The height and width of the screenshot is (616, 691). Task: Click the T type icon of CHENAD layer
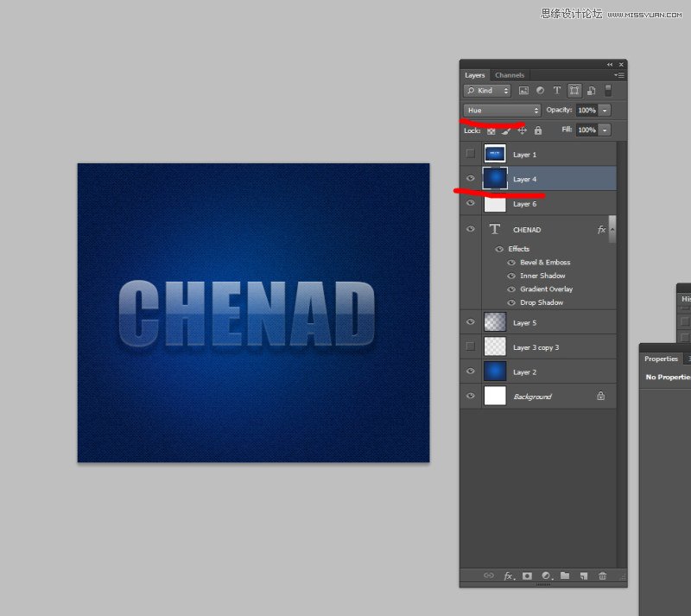click(x=494, y=229)
